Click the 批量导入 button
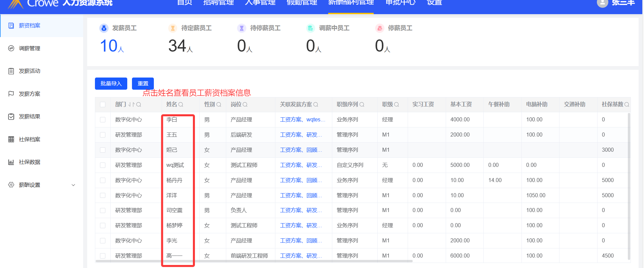The width and height of the screenshot is (644, 268). [x=111, y=84]
